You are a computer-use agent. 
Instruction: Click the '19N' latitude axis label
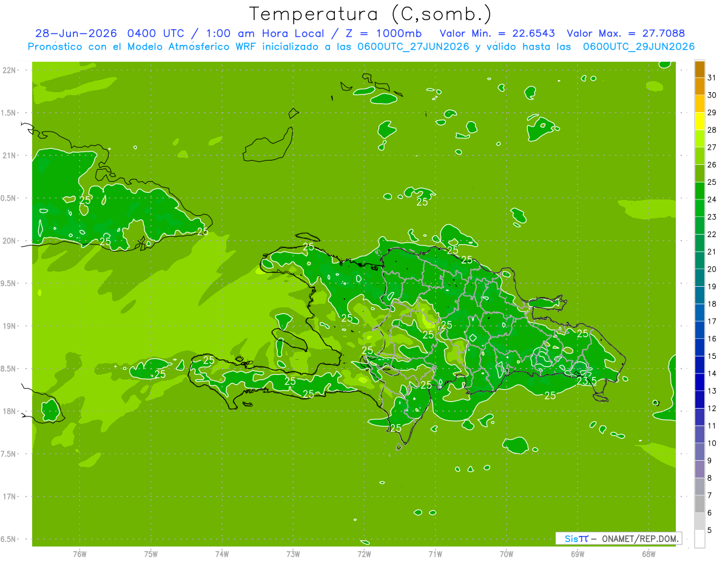click(10, 326)
